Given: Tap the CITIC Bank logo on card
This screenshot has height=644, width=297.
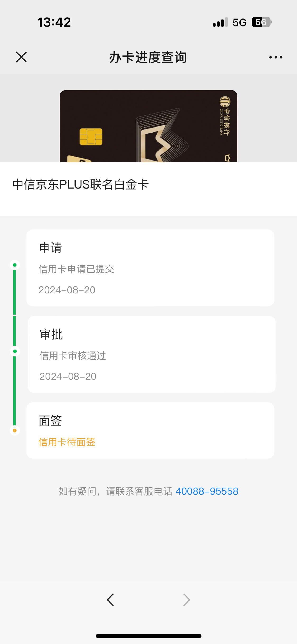Looking at the screenshot, I should [225, 116].
